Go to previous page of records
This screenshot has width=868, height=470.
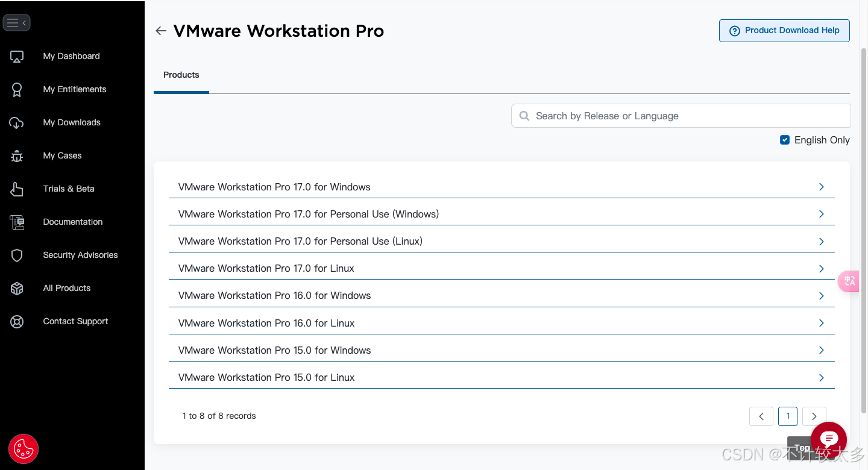[761, 416]
